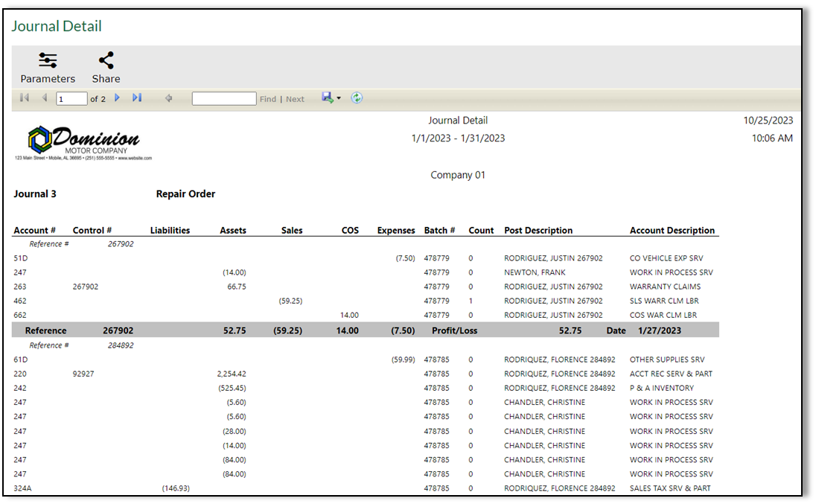Viewport: 816px width, 504px height.
Task: Click inside the page number box
Action: 71,98
